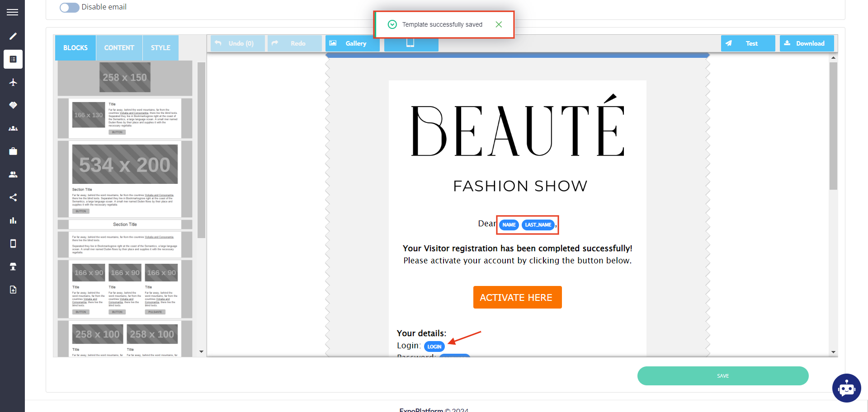Dismiss the Template successfully saved notification

coord(499,24)
